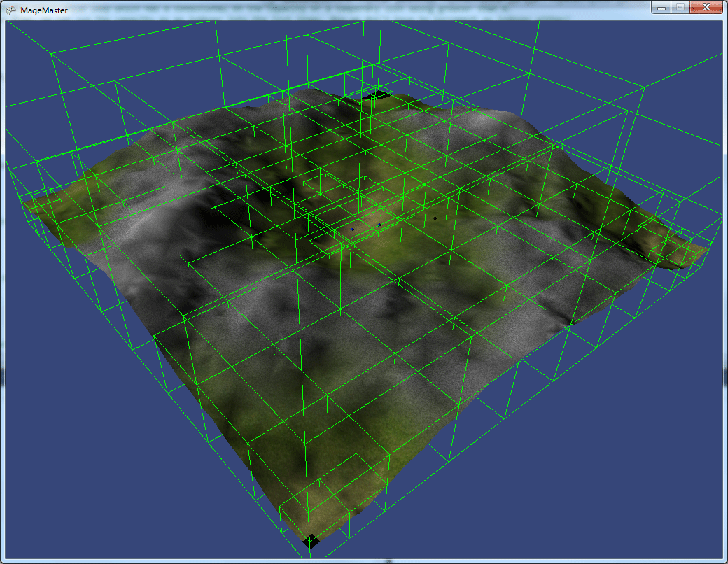Click the MageMaster window title text
The height and width of the screenshot is (564, 728).
tap(44, 10)
